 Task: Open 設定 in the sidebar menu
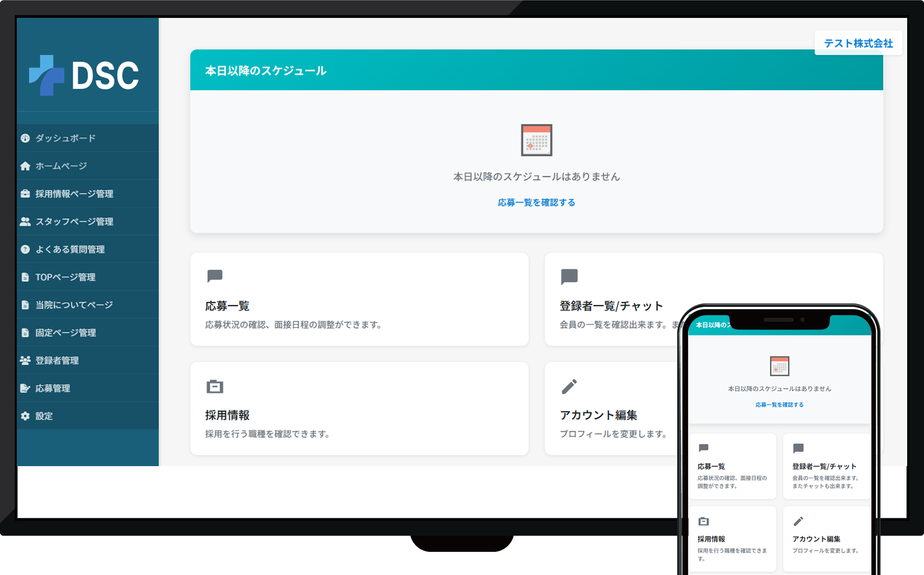coord(87,416)
